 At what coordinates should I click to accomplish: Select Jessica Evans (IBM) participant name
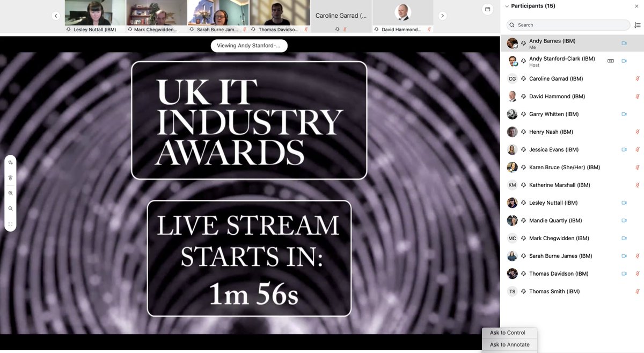tap(554, 149)
